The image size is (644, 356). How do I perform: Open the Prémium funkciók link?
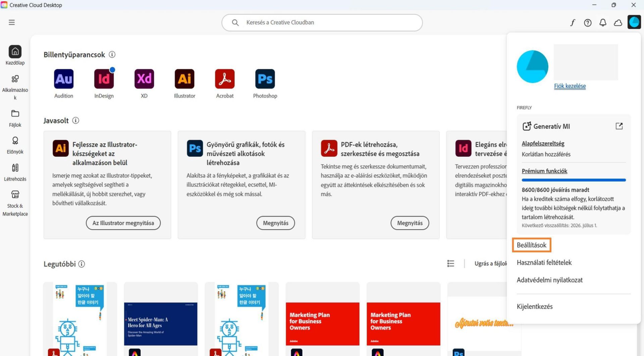(544, 171)
